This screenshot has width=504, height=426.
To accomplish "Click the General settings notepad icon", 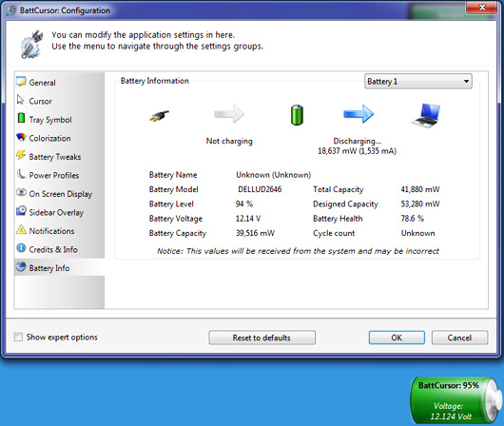I will point(21,82).
